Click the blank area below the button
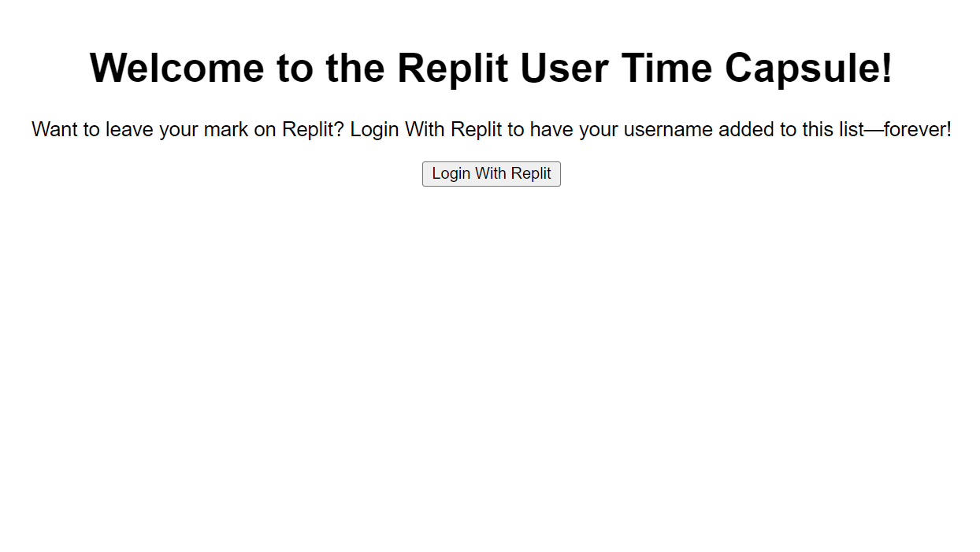Image resolution: width=980 pixels, height=552 pixels. (490, 315)
